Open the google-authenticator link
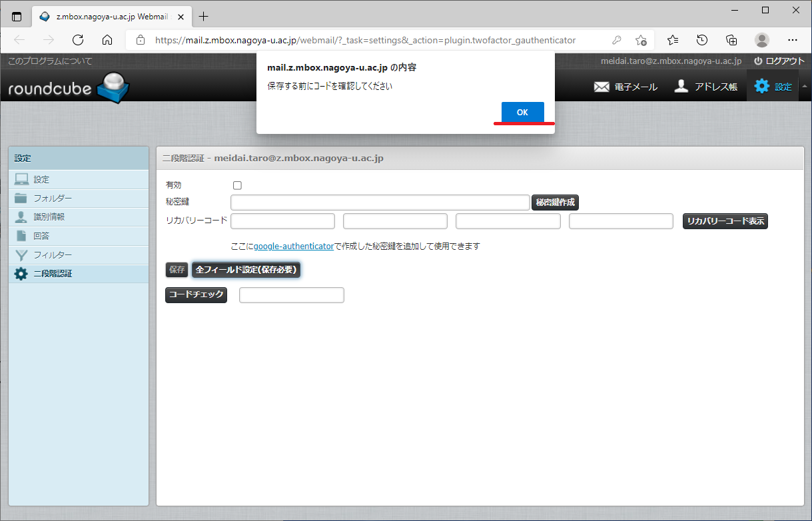Screen dimensions: 812x521 point(293,247)
